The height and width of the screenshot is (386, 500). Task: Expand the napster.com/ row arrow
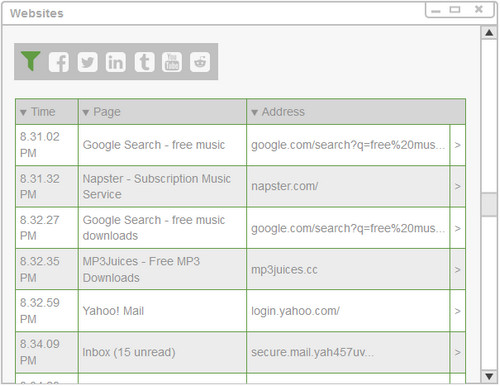pyautogui.click(x=458, y=186)
